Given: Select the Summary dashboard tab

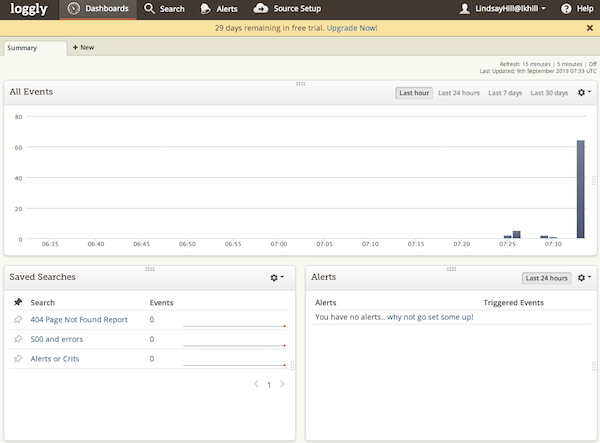Looking at the screenshot, I should tap(35, 48).
